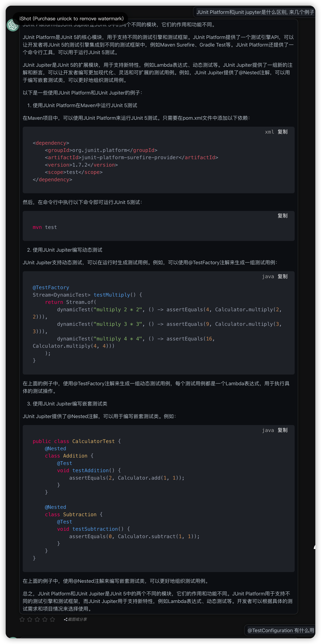Click the share icon below the answer
This screenshot has width=321, height=644.
[x=65, y=619]
